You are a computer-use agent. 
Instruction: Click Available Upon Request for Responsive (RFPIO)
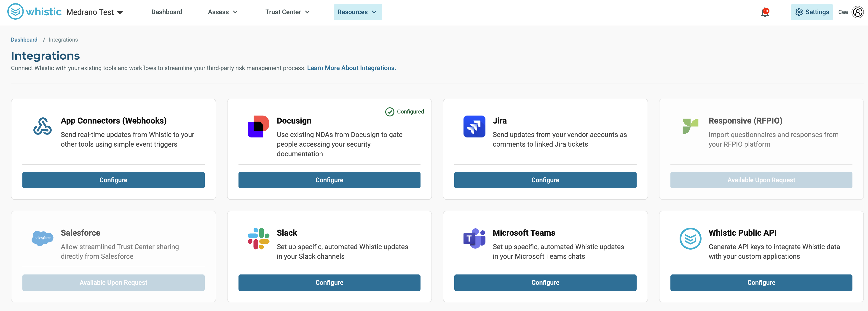coord(761,180)
